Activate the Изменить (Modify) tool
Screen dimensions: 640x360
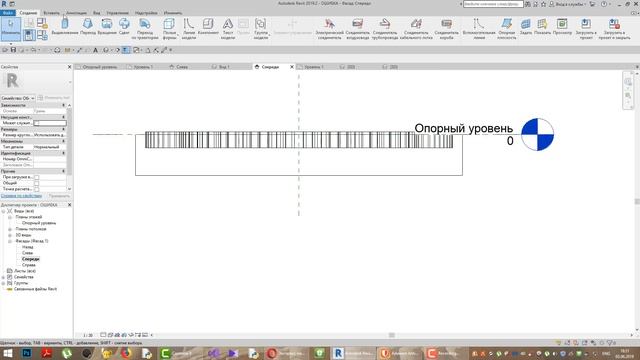click(11, 28)
